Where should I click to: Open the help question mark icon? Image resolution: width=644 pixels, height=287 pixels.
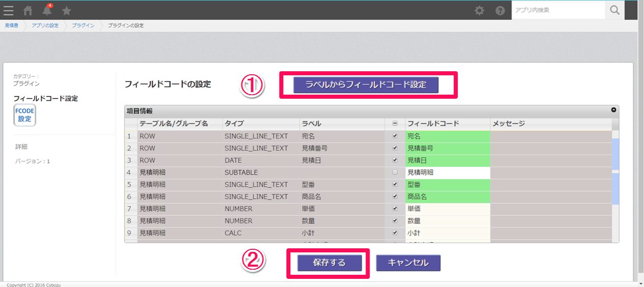[500, 10]
